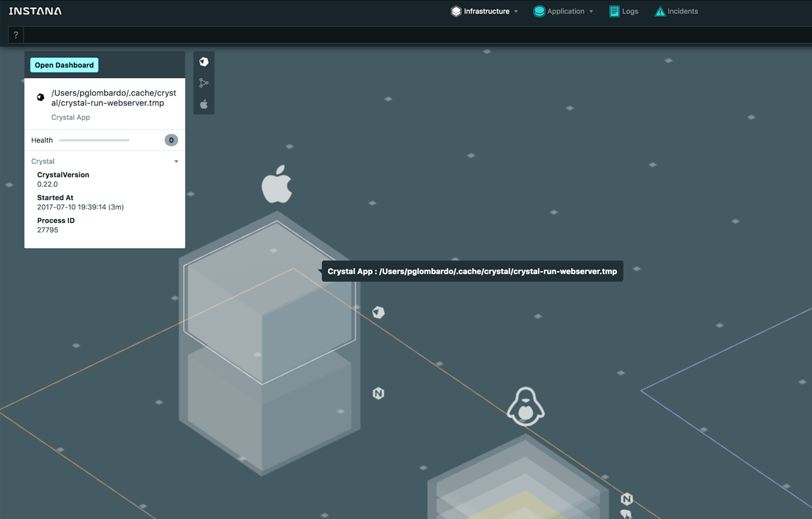Click the Health bar slider
Viewport: 812px width, 519px height.
tap(94, 140)
